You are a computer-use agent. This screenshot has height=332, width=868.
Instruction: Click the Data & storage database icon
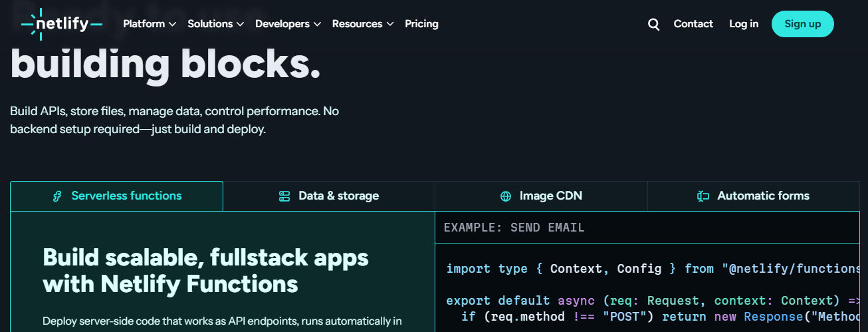click(x=284, y=196)
